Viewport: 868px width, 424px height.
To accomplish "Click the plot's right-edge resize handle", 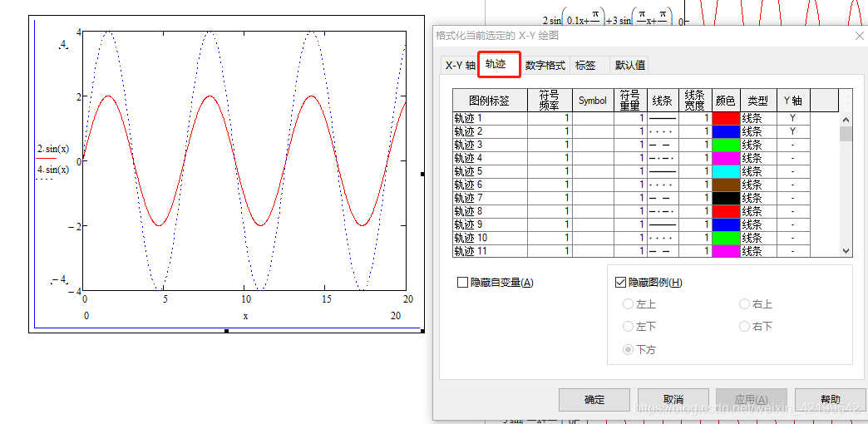I will (422, 174).
